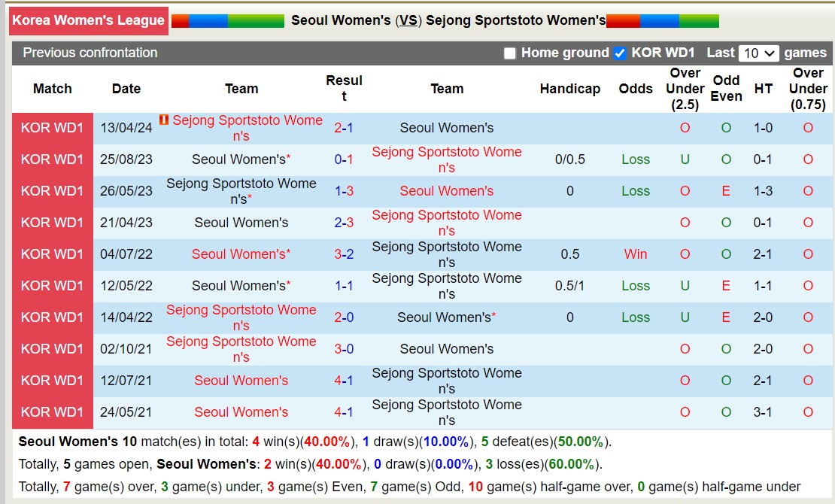This screenshot has height=504, width=835.
Task: Click the Previous confrontation section header
Action: tap(90, 53)
